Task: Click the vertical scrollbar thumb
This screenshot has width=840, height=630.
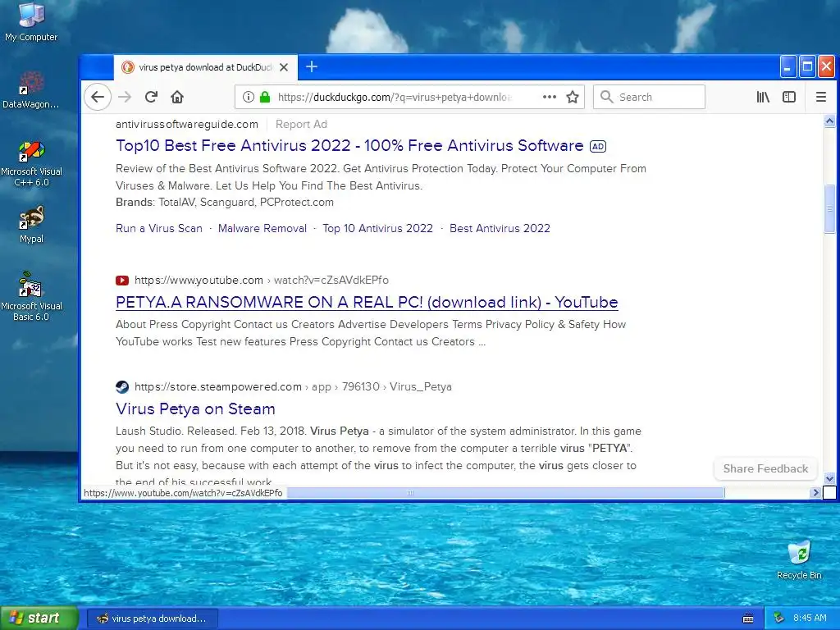Action: click(x=829, y=209)
